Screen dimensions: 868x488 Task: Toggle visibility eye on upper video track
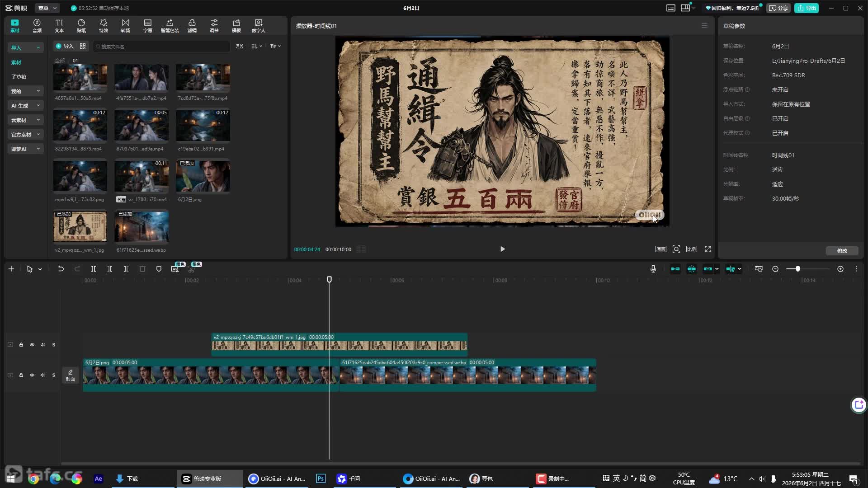point(32,345)
